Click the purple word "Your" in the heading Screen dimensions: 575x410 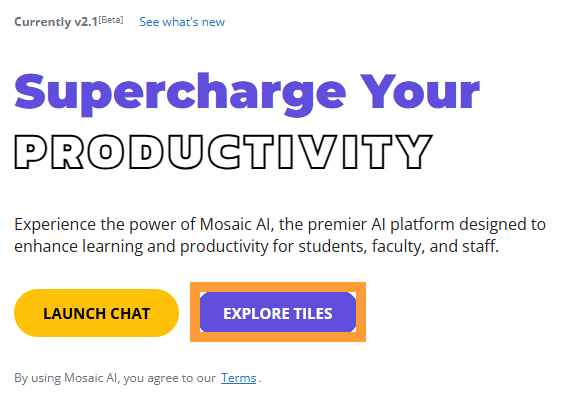(420, 91)
